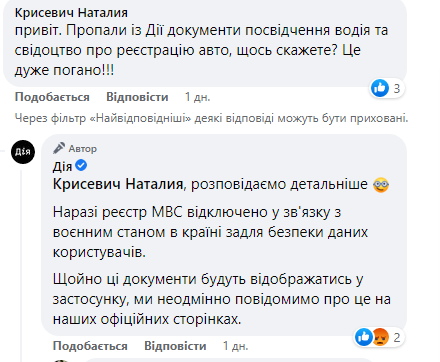Click the blue thumbs-up reaction on Наталия's comment
Screen dimensions: 440x362
[380, 88]
